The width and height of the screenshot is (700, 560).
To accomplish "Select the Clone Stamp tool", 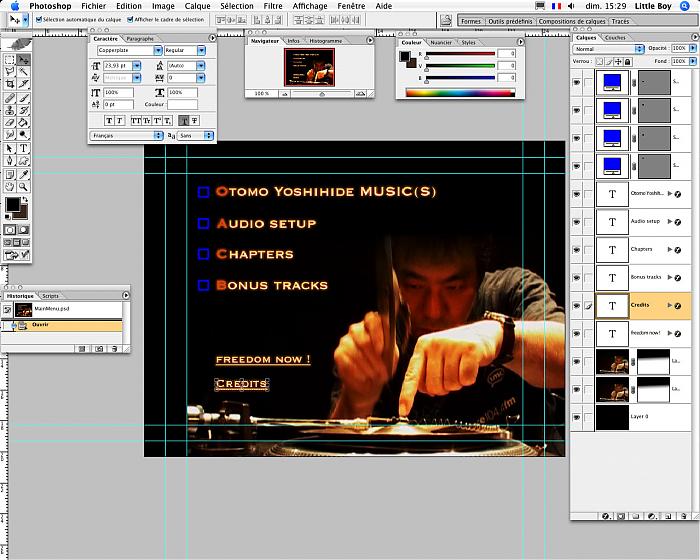I will [x=9, y=110].
